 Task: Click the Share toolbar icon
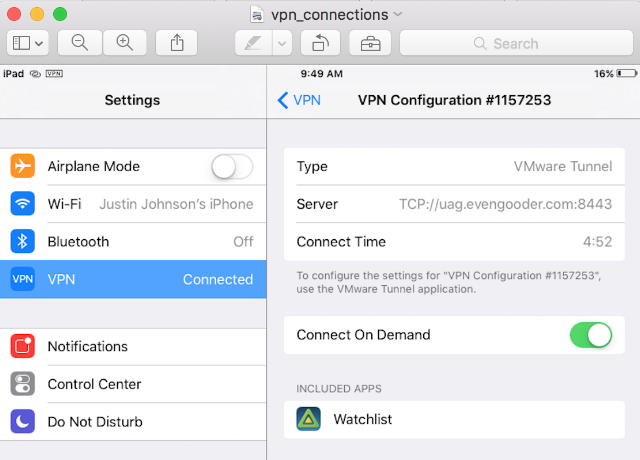[x=177, y=43]
